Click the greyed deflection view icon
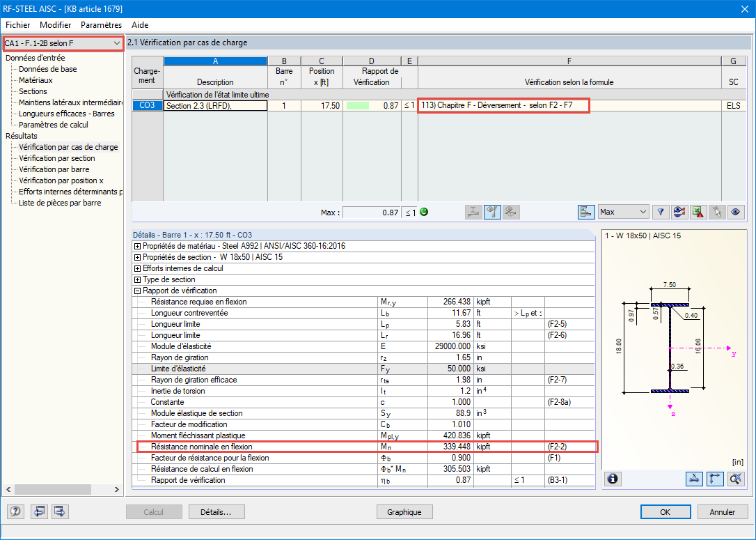The image size is (756, 540). tap(511, 212)
